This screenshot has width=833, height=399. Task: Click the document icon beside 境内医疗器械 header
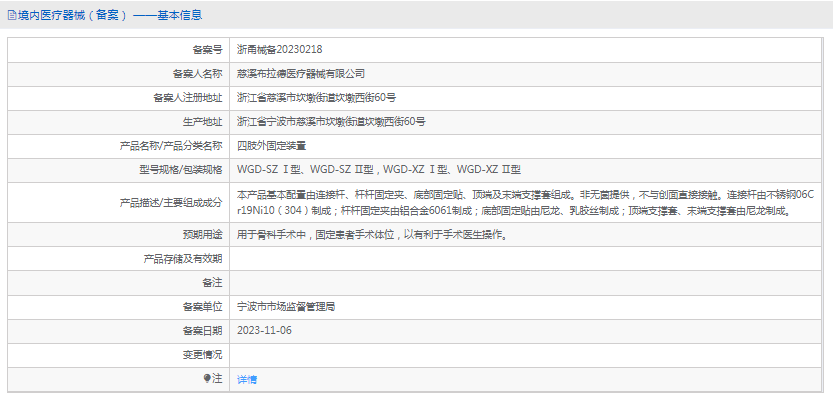click(x=11, y=15)
